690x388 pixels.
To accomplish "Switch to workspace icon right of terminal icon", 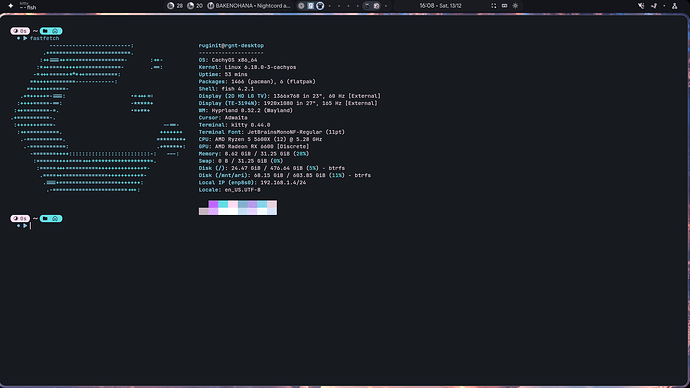I will (376, 6).
